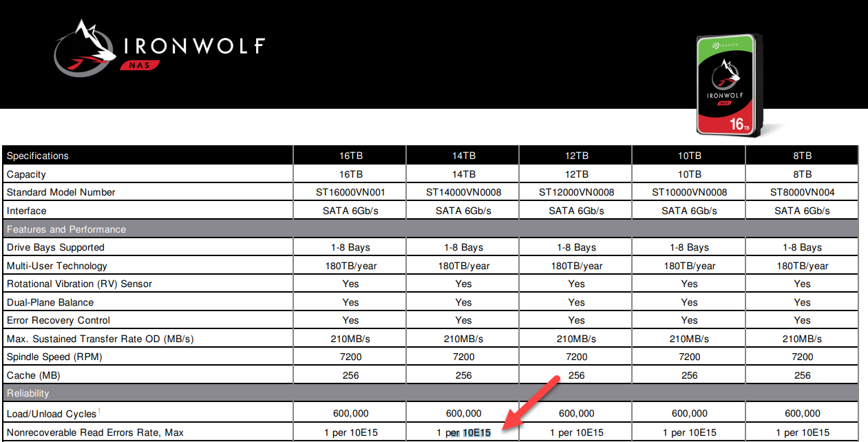The image size is (868, 442).
Task: Click the Features and Performance section row
Action: pyautogui.click(x=430, y=229)
